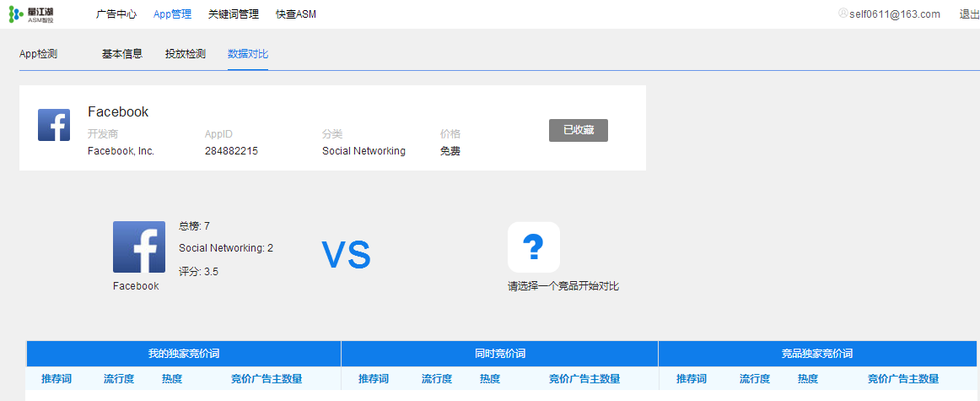Click the 已收藏 button
The image size is (980, 401).
578,130
